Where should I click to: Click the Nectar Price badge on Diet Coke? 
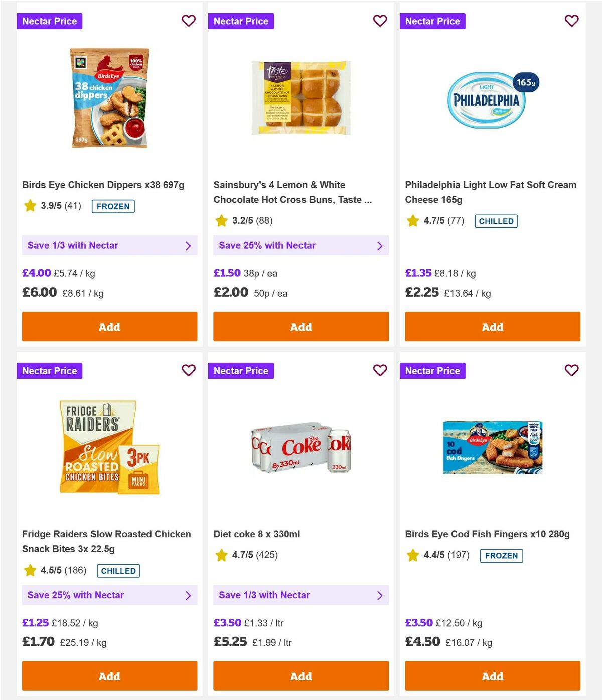[x=241, y=370]
